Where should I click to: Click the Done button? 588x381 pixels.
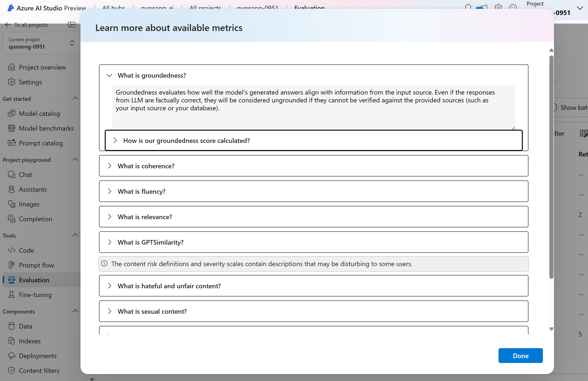[520, 356]
